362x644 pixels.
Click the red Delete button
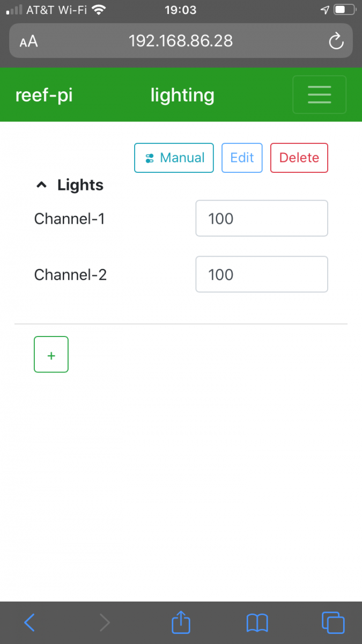pos(299,158)
